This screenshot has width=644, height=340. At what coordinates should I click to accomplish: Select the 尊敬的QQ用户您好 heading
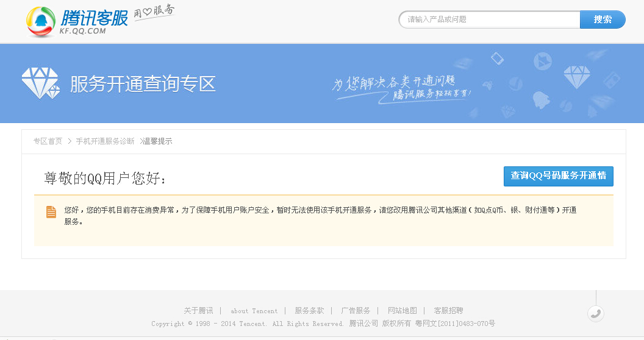pos(105,179)
